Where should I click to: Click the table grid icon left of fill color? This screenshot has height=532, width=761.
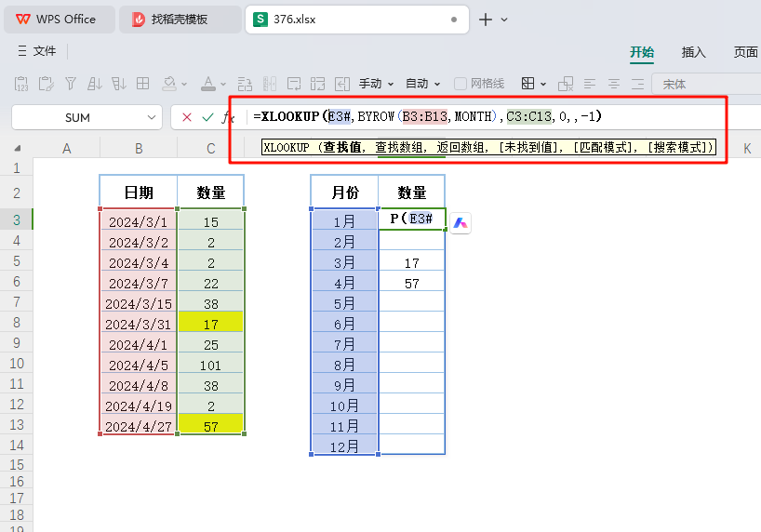click(142, 84)
